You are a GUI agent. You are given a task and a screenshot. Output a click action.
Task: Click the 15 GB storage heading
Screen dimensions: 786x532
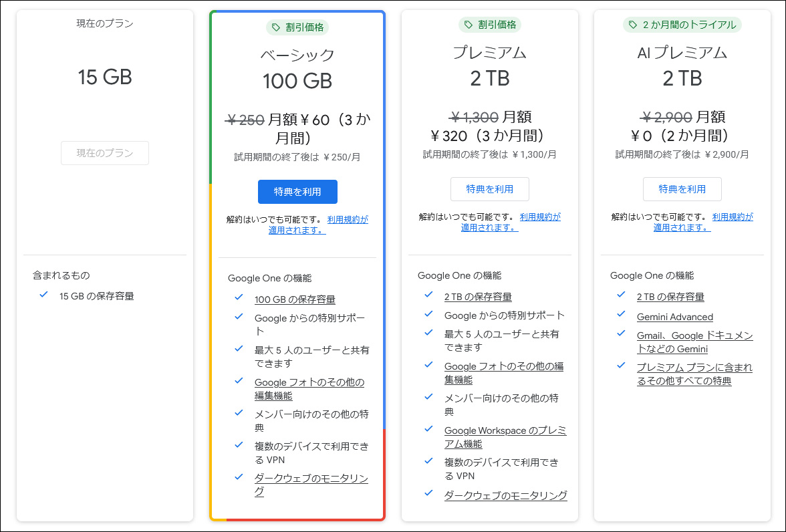[x=105, y=78]
